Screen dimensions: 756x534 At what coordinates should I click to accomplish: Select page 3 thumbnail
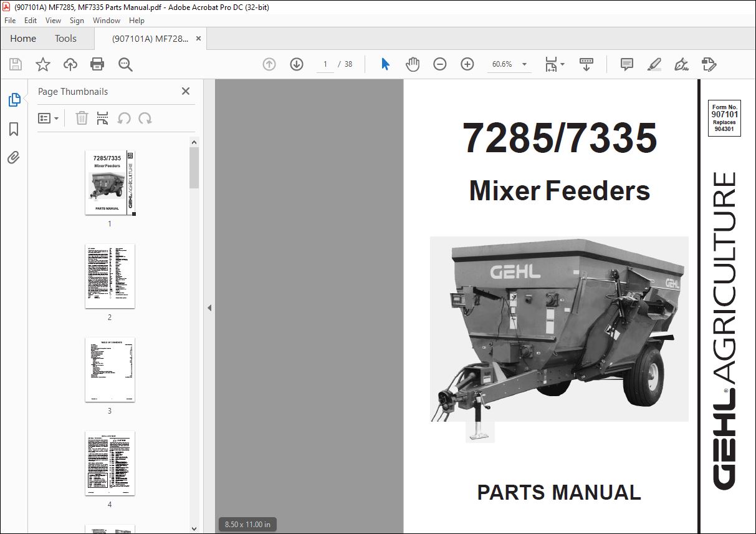coord(110,370)
